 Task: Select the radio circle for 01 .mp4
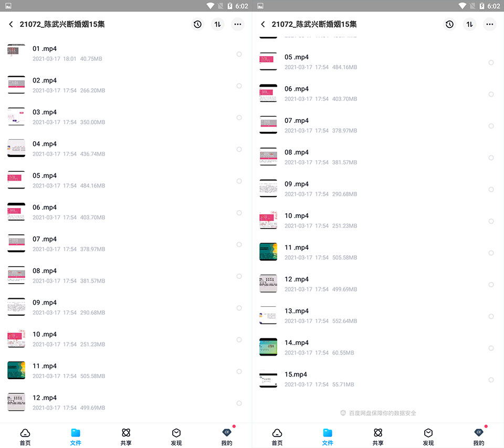(x=239, y=54)
